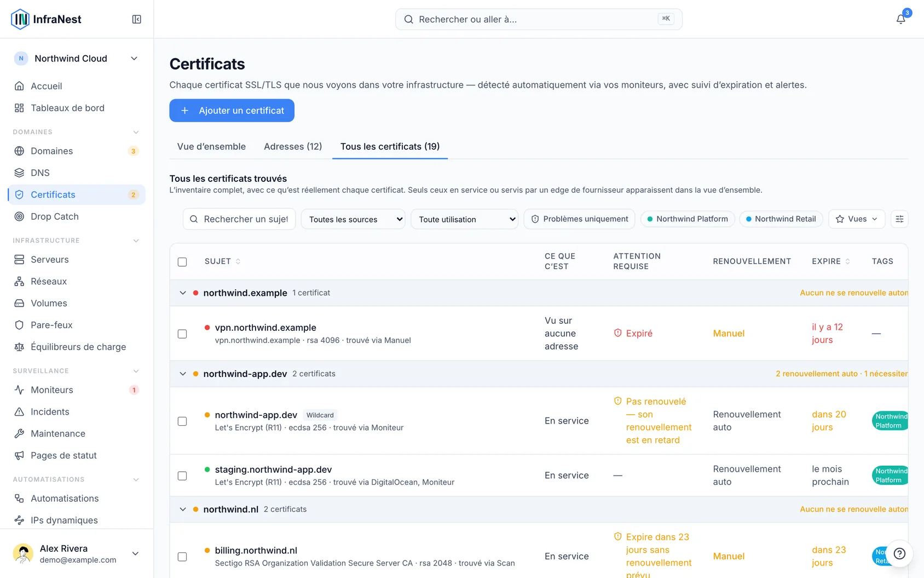Check the billing.northwind.nl row
The image size is (924, 578).
pyautogui.click(x=182, y=557)
